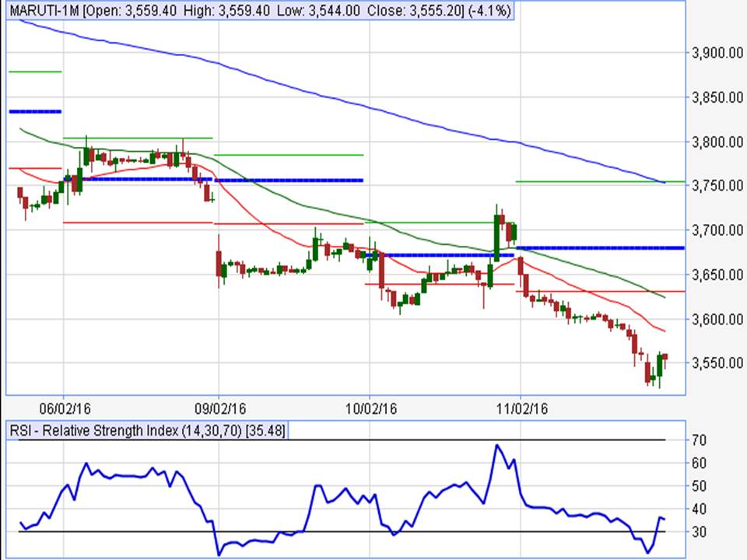The height and width of the screenshot is (560, 747).
Task: Click the 09/02/16 date label
Action: [220, 408]
